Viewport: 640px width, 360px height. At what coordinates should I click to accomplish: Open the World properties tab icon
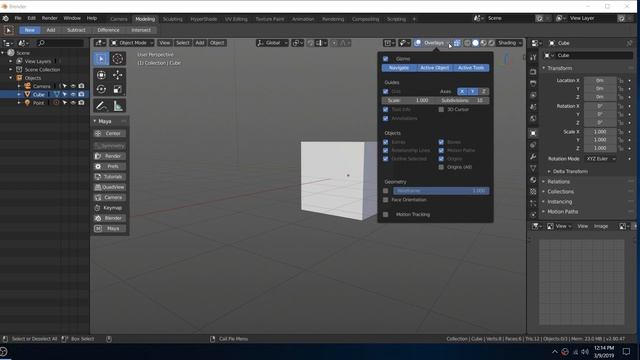tap(533, 119)
